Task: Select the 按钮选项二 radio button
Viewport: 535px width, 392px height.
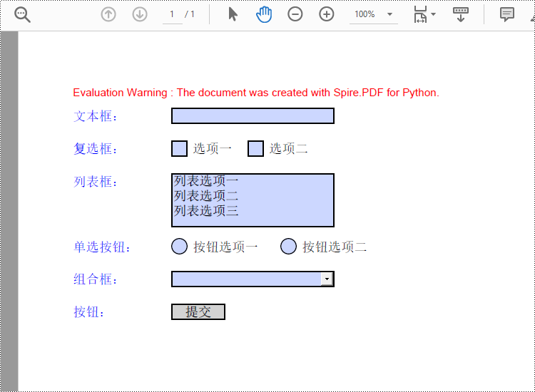Action: 288,247
